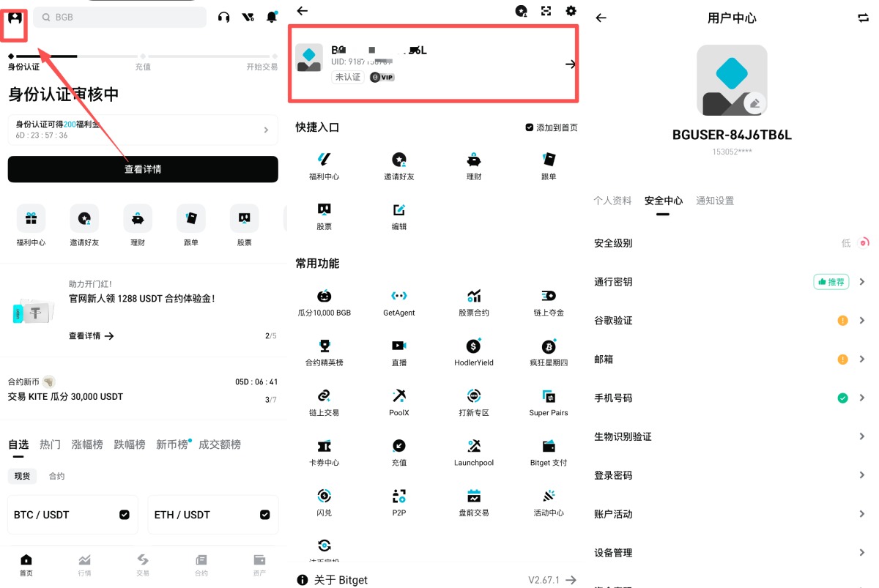The height and width of the screenshot is (588, 879).
Task: Open the PoolX feature
Action: (398, 395)
